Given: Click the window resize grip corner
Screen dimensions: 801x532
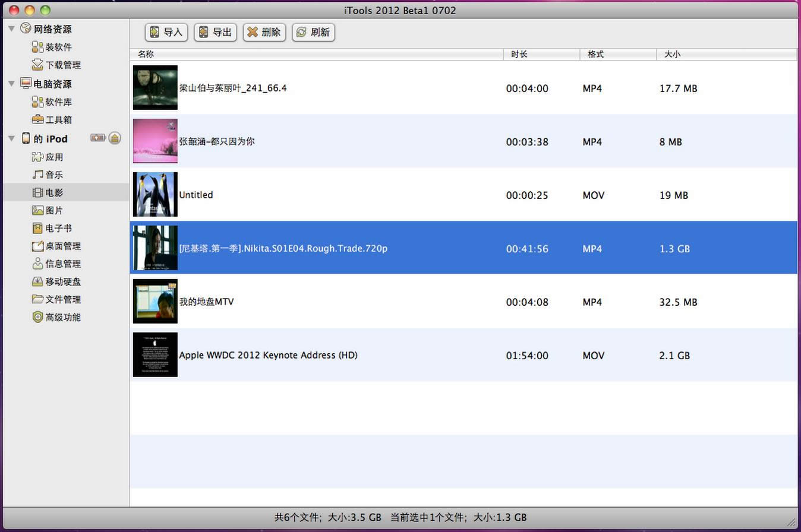Looking at the screenshot, I should 791,521.
